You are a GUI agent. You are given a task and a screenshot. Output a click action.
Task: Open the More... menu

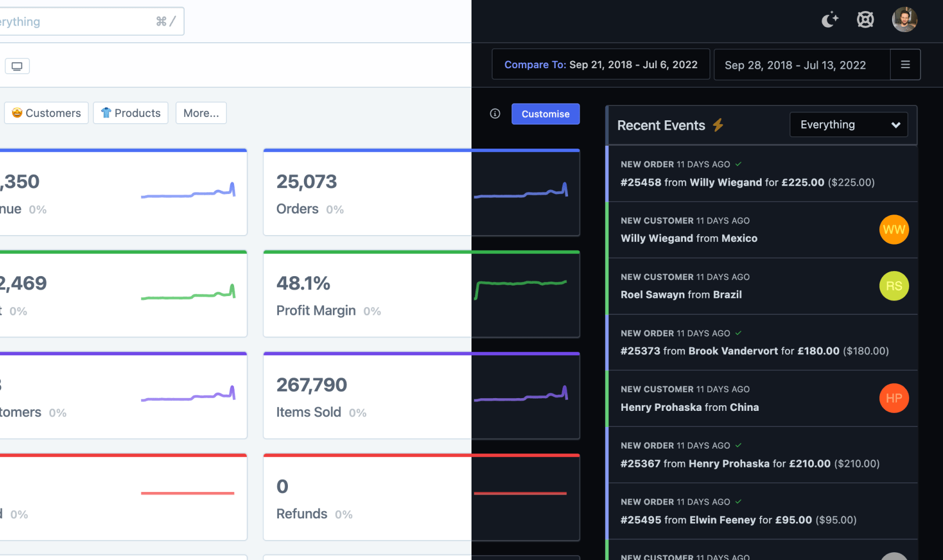(201, 113)
